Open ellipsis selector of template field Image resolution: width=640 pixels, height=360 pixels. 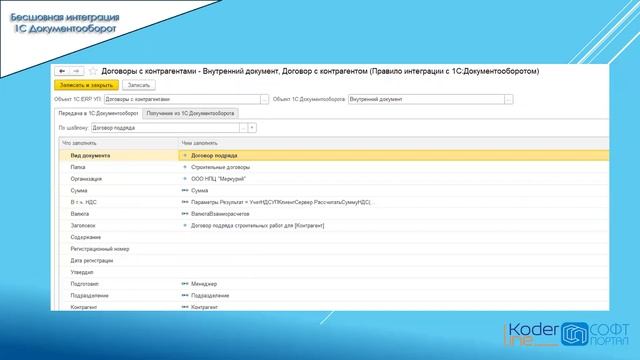point(243,128)
